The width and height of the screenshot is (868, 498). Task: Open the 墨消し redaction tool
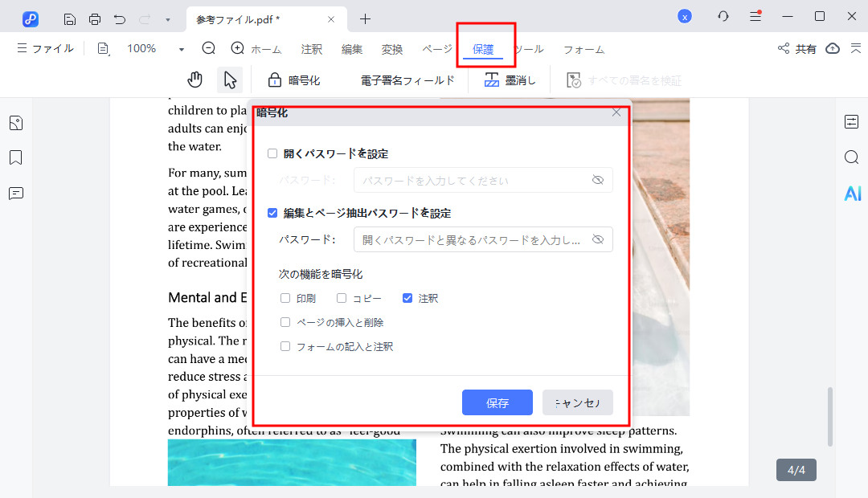pos(510,79)
